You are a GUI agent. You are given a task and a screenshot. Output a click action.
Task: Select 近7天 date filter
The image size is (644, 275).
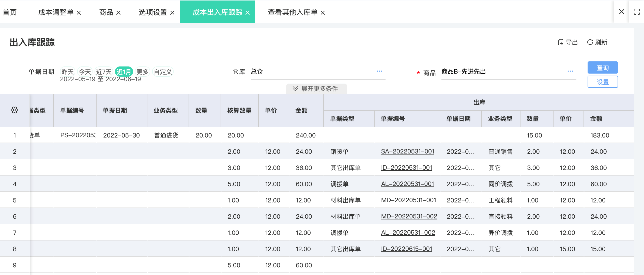tap(104, 72)
